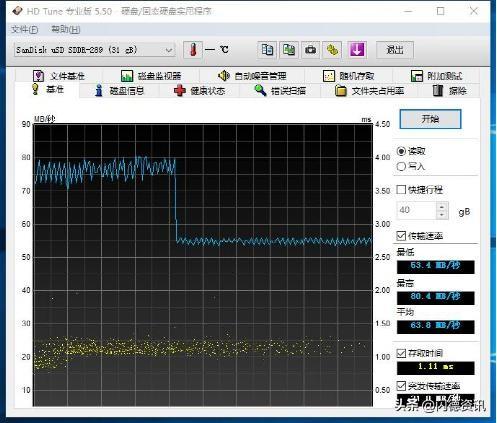Switch to the 随机存取 tab
The height and width of the screenshot is (423, 497).
click(349, 76)
